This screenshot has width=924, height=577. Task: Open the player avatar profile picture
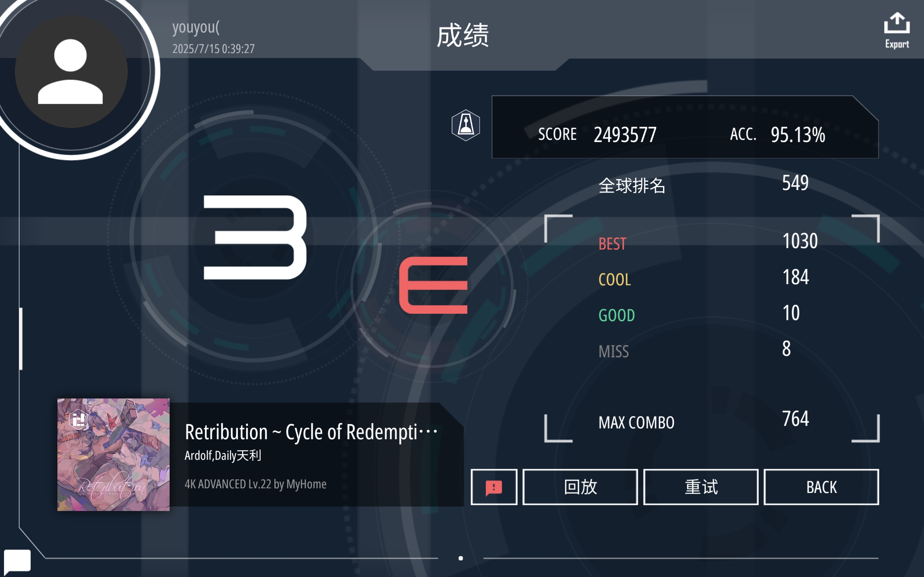(71, 72)
